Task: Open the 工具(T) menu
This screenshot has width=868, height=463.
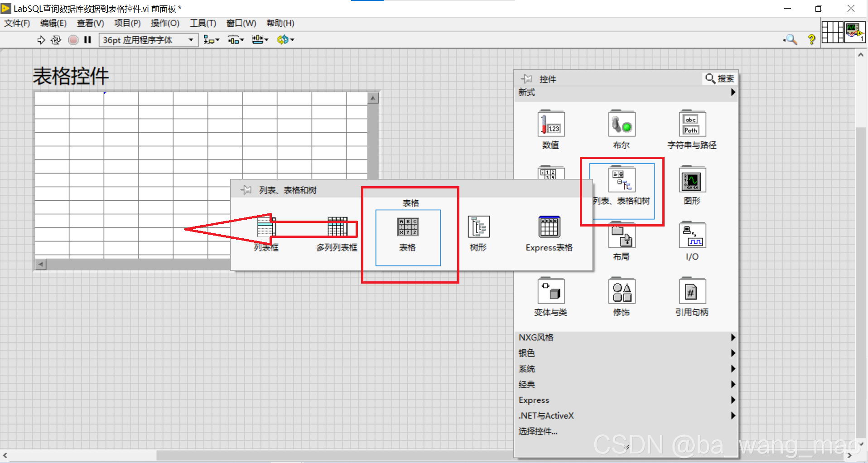Action: pyautogui.click(x=203, y=23)
